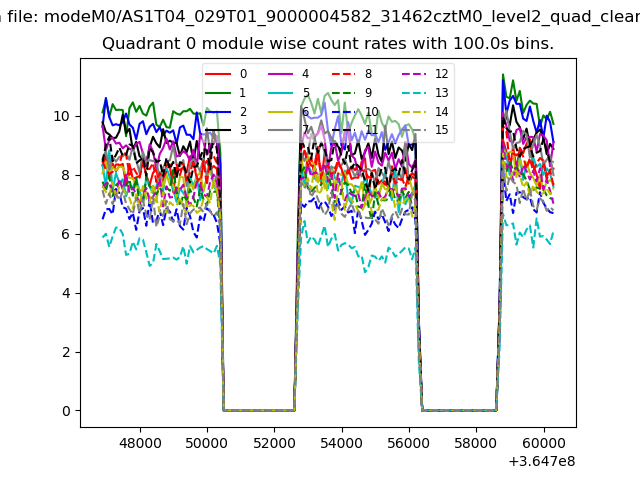This screenshot has width=640, height=480.
Task: Click the red line sample for module 0
Action: pyautogui.click(x=219, y=74)
